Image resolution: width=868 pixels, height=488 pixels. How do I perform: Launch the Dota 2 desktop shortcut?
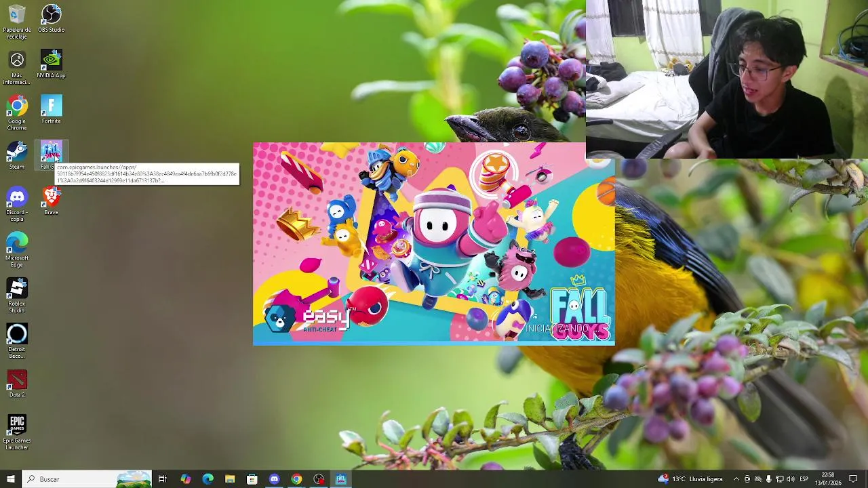pos(17,384)
